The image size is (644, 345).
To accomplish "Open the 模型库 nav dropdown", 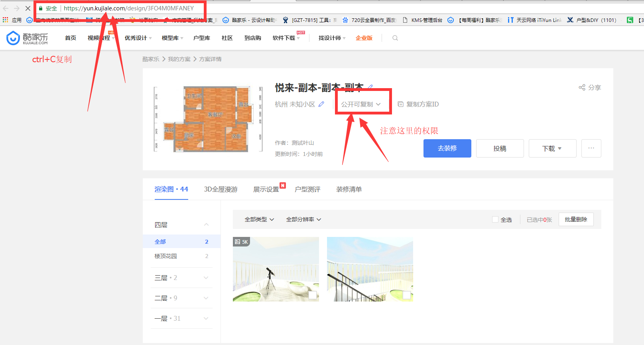I will 172,38.
